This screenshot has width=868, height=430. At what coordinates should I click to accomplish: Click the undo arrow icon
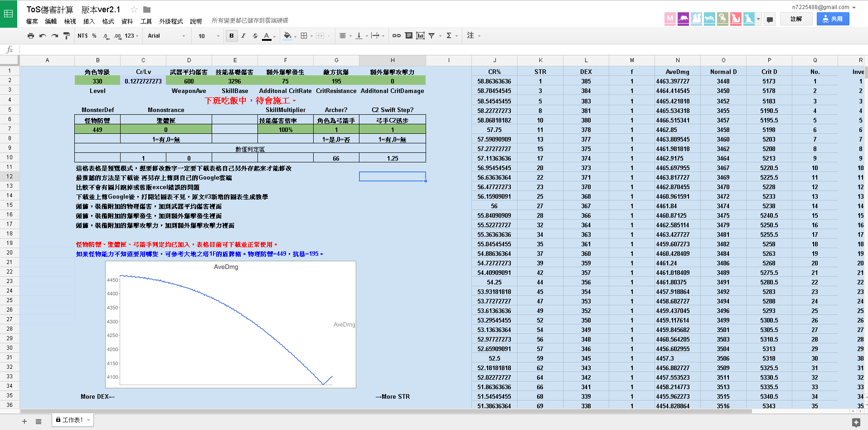click(x=43, y=36)
